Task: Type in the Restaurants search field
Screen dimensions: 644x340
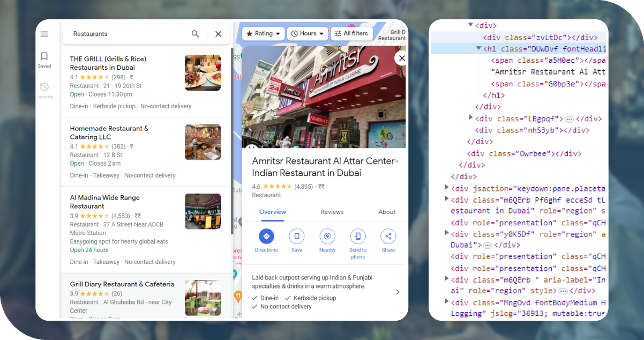Action: pos(129,34)
